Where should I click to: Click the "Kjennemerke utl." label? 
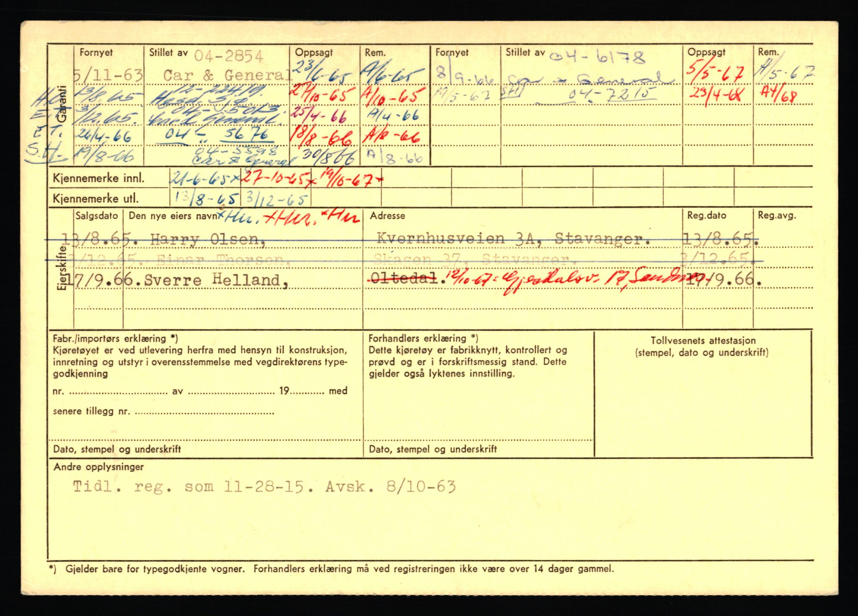tap(96, 198)
